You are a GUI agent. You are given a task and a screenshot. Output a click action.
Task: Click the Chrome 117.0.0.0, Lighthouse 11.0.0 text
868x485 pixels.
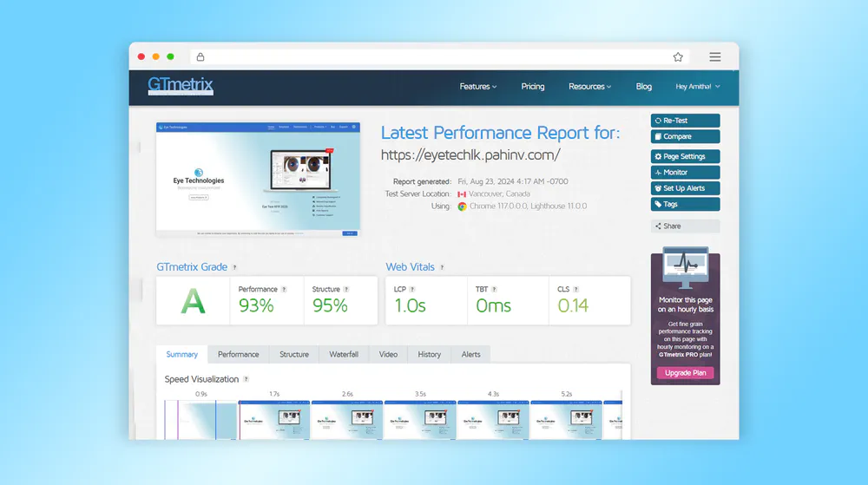[x=528, y=206]
